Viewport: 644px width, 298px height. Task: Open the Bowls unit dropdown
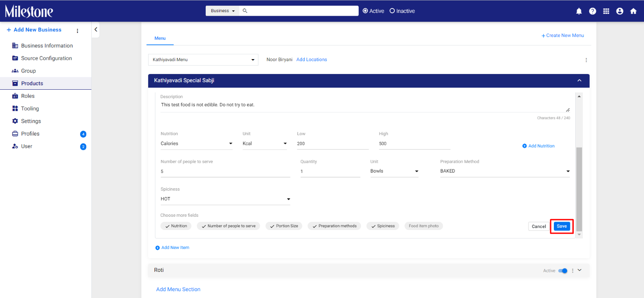(x=394, y=171)
